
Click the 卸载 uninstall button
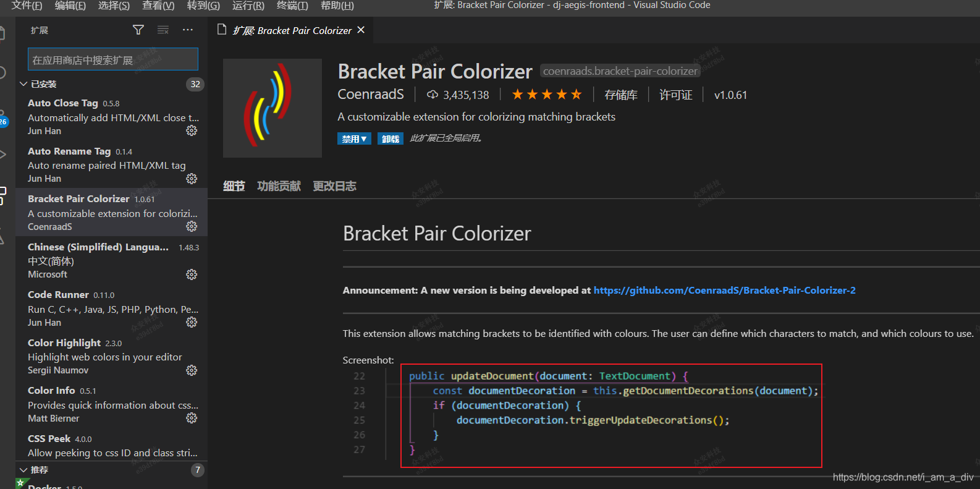click(390, 138)
